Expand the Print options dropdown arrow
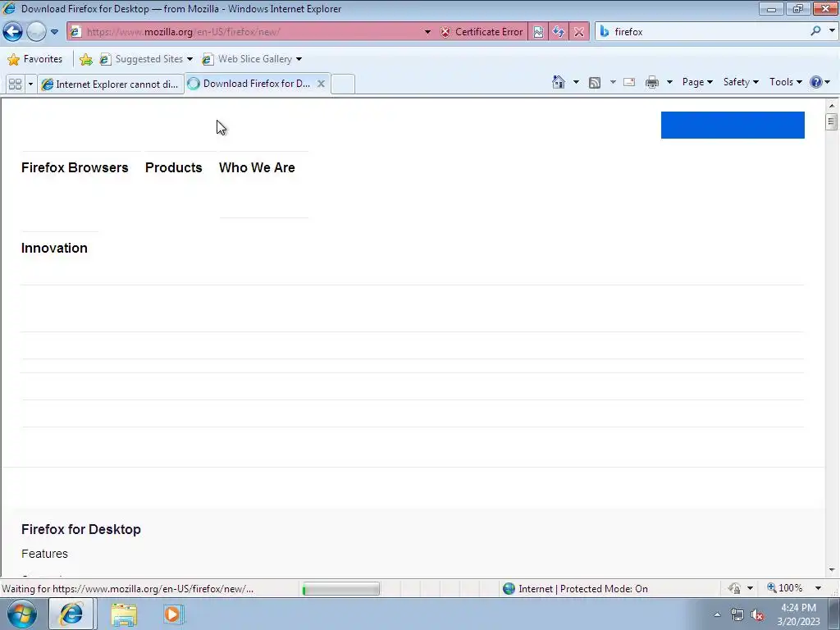The height and width of the screenshot is (630, 840). click(x=669, y=82)
